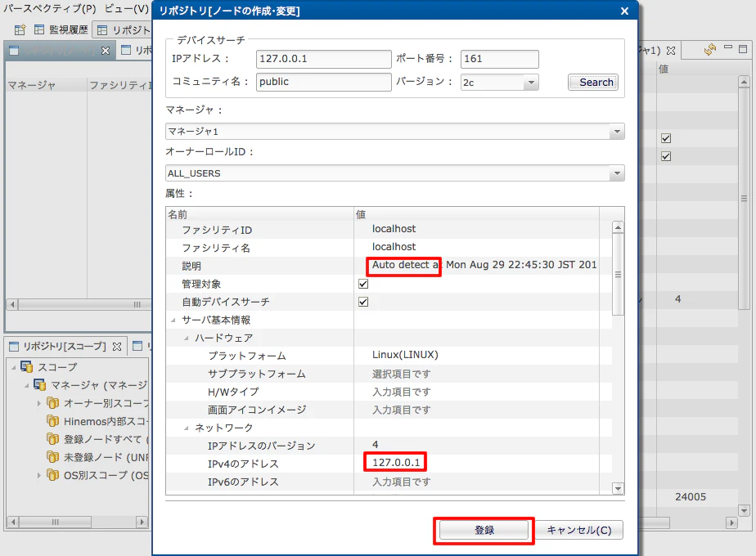Screen dimensions: 756x556
Task: Click the IPv4のアドレス value 127.0.0.1
Action: 396,463
